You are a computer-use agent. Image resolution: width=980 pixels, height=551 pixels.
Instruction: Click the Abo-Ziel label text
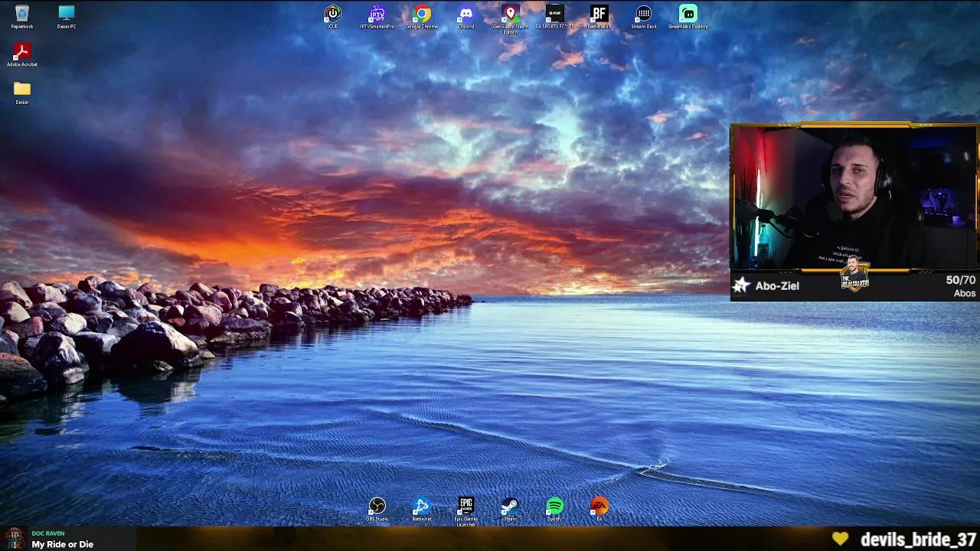click(777, 285)
